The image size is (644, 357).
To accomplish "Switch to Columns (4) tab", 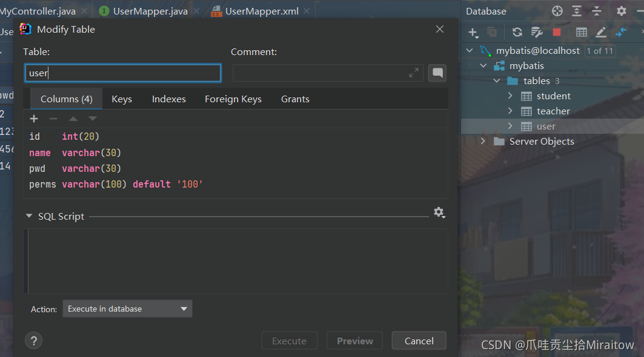I will [x=67, y=99].
